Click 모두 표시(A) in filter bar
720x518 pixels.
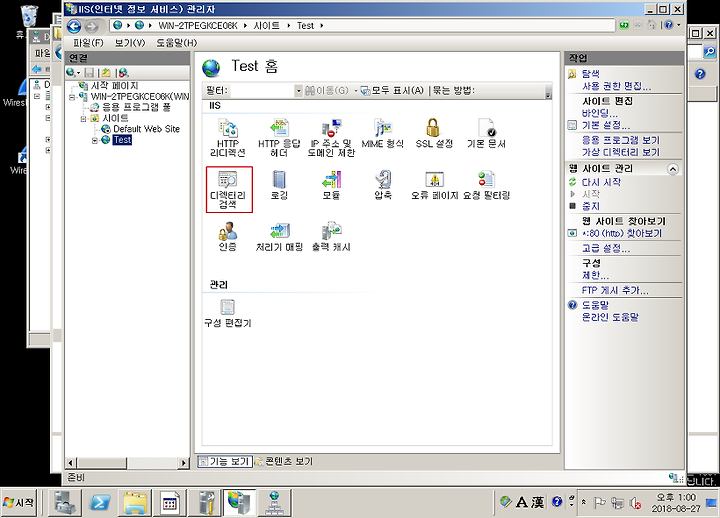[392, 90]
